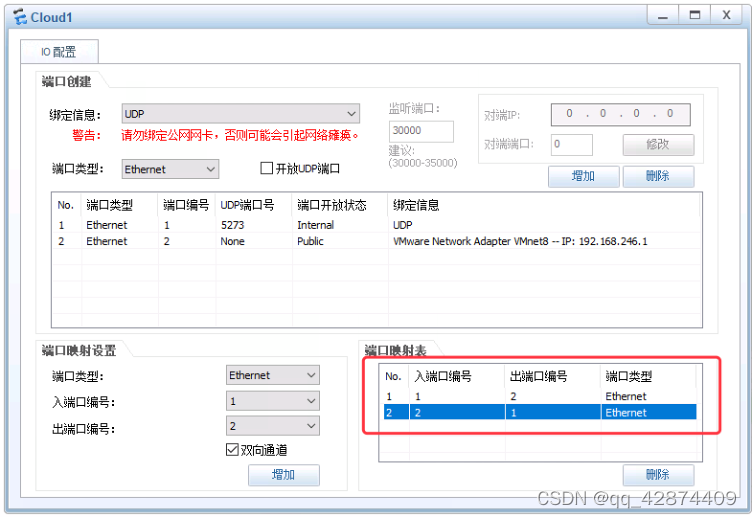Image resolution: width=752 pixels, height=518 pixels.
Task: Open 端口类型 dropdown in 端口映射设置
Action: point(272,375)
